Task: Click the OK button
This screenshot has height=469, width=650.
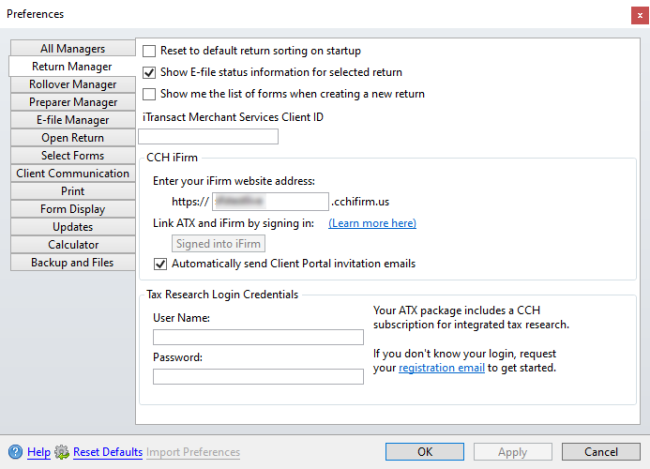Action: (x=424, y=452)
